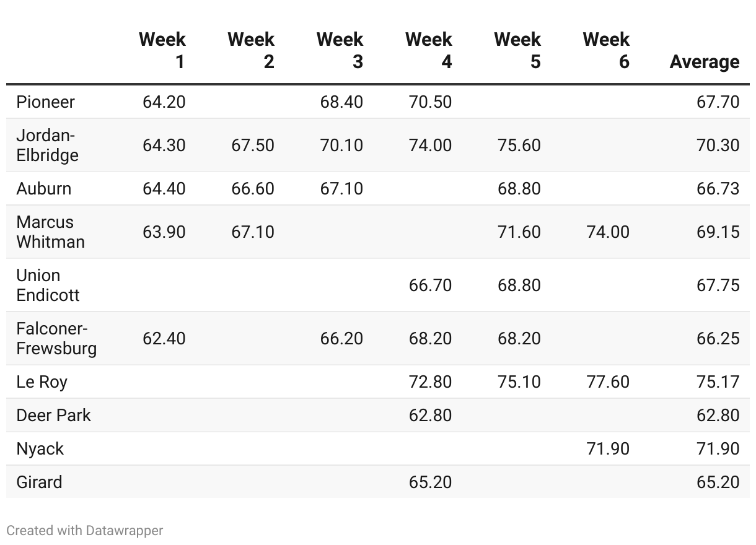Image resolution: width=756 pixels, height=545 pixels.
Task: Sort by the Average column header
Action: (705, 61)
